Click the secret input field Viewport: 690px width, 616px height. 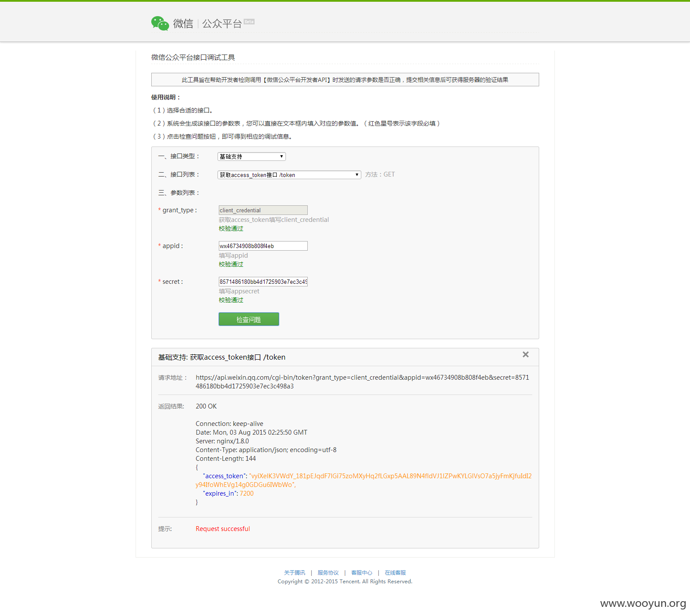pos(263,282)
